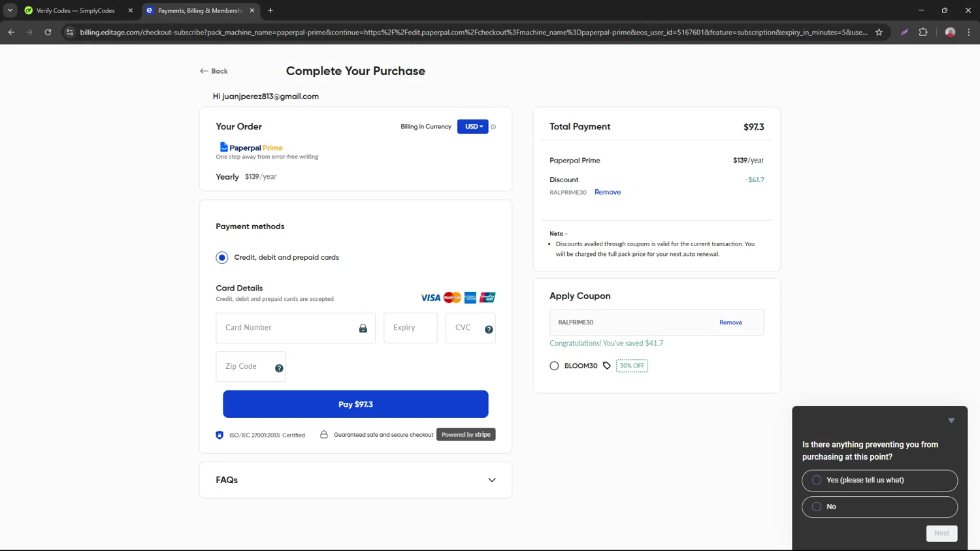980x551 pixels.
Task: Open the Chrome three-dot menu
Action: point(968,32)
